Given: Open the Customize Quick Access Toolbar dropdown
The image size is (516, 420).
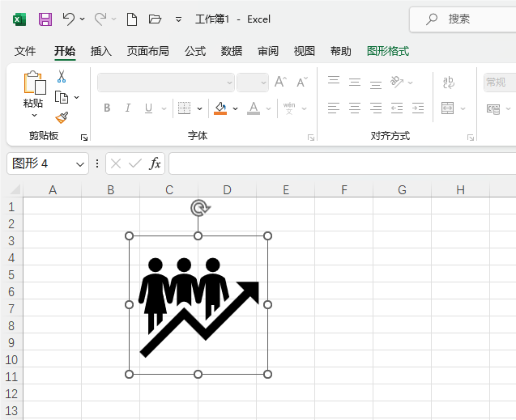Looking at the screenshot, I should [x=178, y=19].
